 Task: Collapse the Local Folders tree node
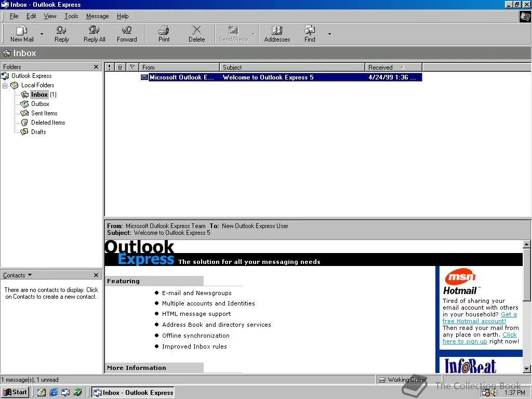click(5, 86)
